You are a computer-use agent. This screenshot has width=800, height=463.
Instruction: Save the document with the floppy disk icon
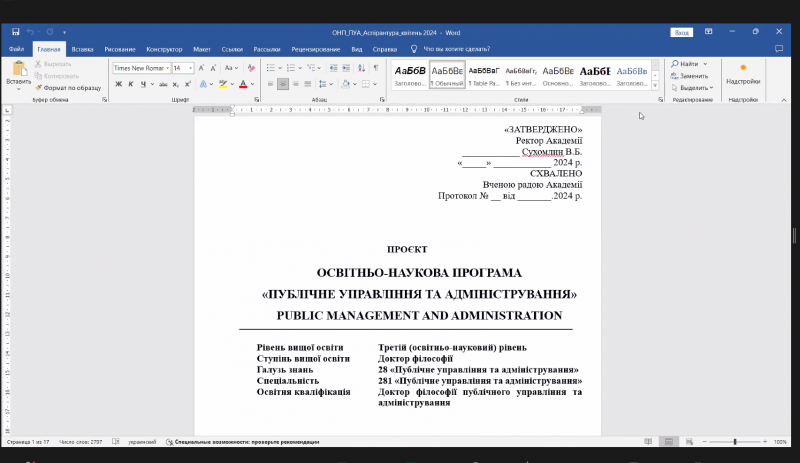pos(16,32)
